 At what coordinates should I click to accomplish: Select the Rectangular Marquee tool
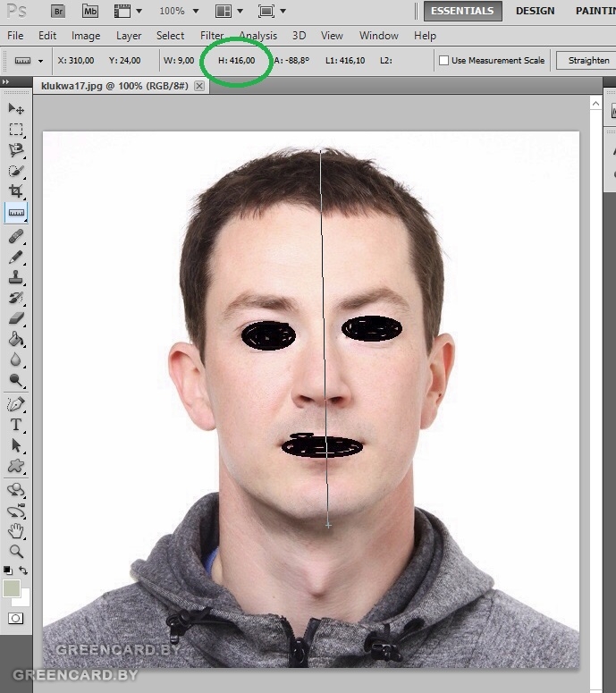pos(16,129)
